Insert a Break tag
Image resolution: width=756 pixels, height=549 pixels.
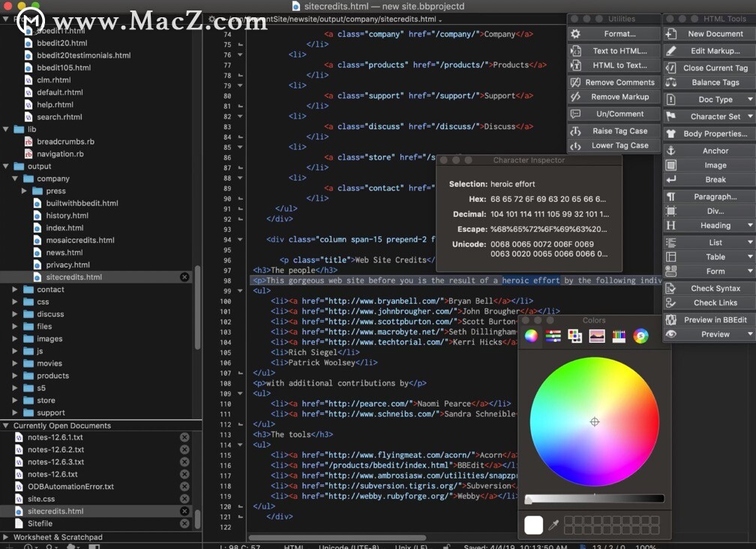709,179
